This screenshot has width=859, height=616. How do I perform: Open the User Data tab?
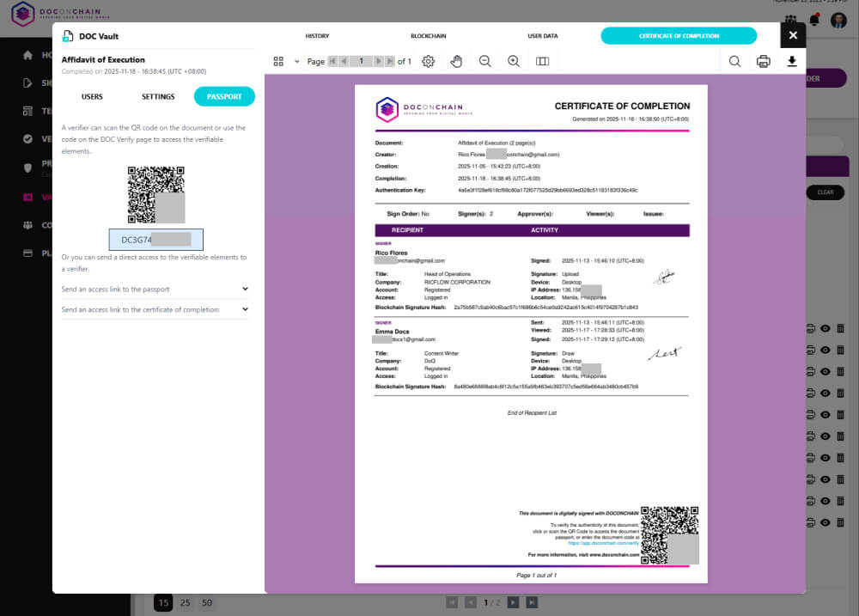[542, 36]
